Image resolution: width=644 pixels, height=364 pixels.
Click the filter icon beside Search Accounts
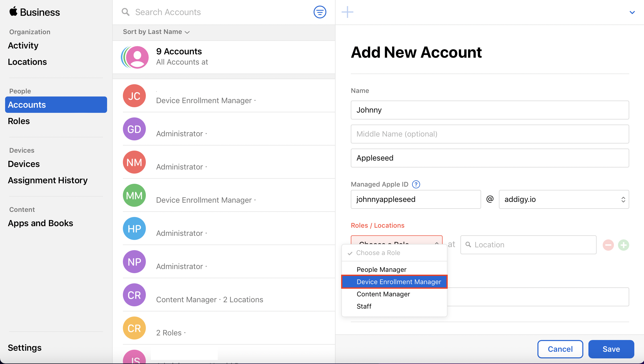click(x=320, y=12)
